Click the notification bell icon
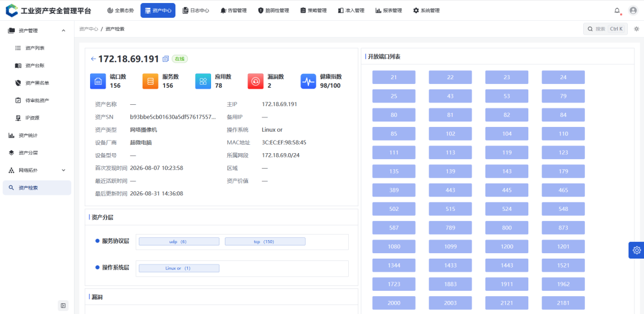 [617, 11]
